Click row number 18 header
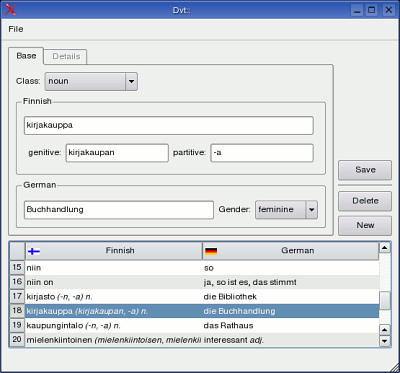The width and height of the screenshot is (400, 373). point(17,311)
